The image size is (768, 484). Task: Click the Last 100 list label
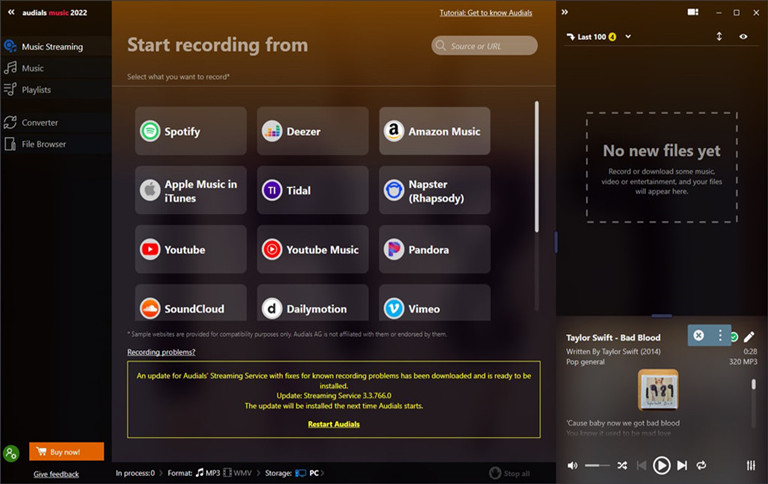point(591,37)
